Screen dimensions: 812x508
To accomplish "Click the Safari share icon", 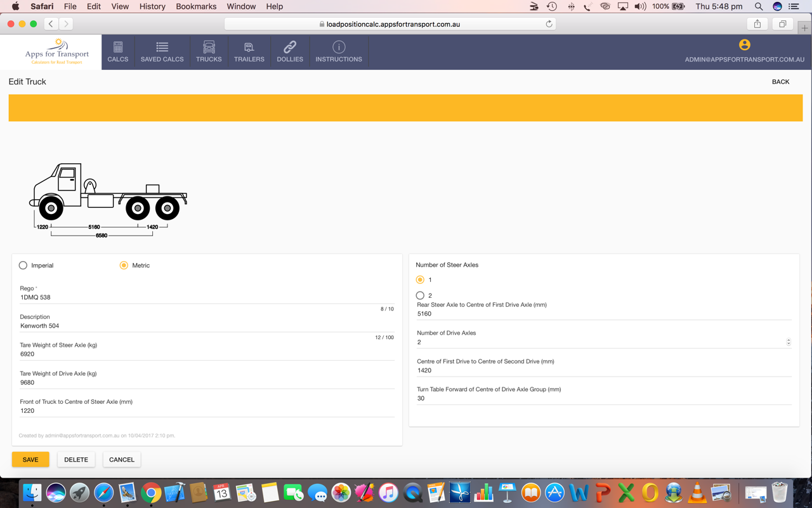I will tap(757, 24).
